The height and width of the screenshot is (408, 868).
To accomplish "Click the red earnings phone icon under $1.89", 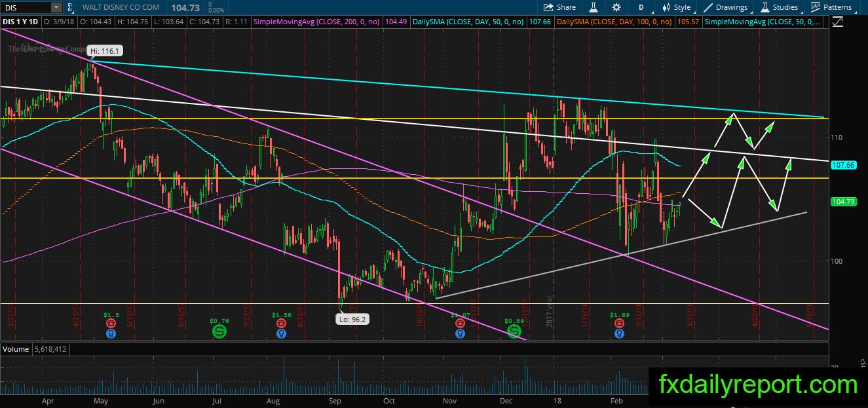I will pyautogui.click(x=619, y=324).
